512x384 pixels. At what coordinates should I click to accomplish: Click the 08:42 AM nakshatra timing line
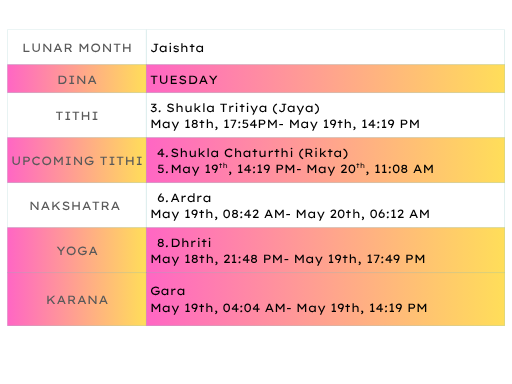[x=290, y=214]
